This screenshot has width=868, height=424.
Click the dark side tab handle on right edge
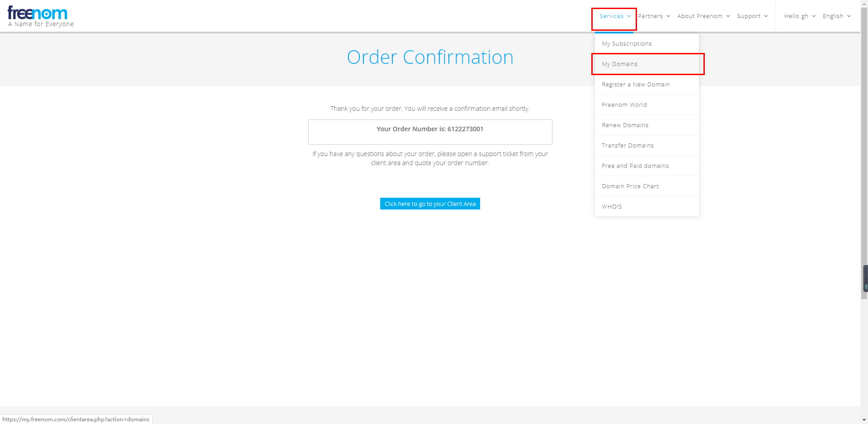865,279
